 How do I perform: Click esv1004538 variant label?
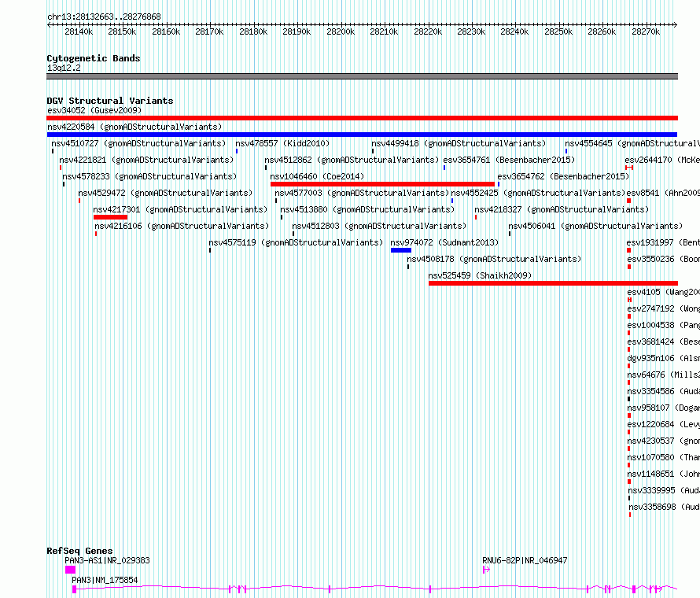point(663,325)
